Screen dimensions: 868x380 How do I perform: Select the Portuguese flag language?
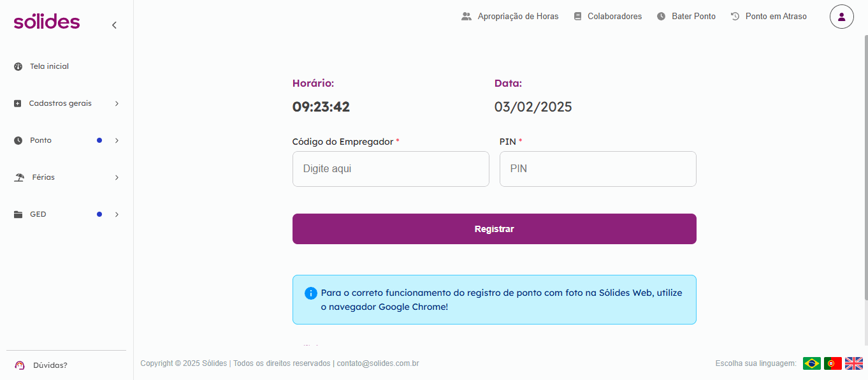point(832,363)
